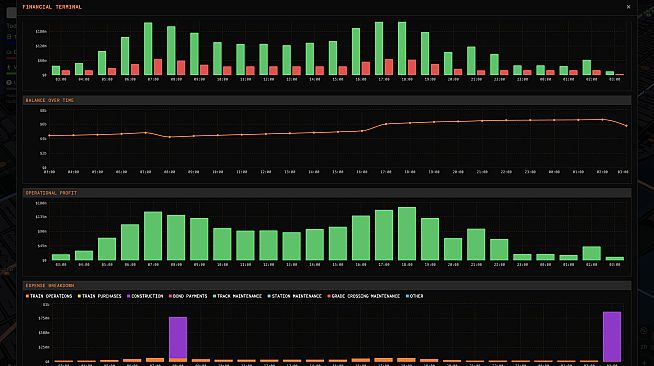Click the Financial Terminal title text
Image resolution: width=654 pixels, height=366 pixels.
(52, 7)
